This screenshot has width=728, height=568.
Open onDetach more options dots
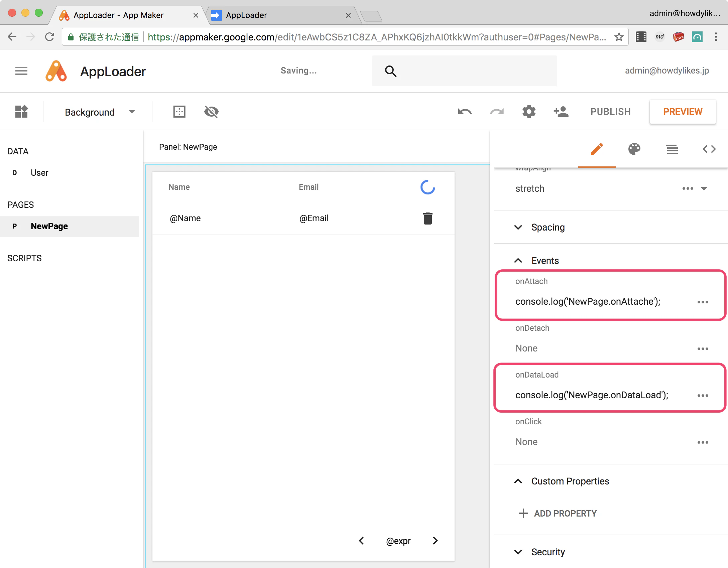tap(703, 349)
